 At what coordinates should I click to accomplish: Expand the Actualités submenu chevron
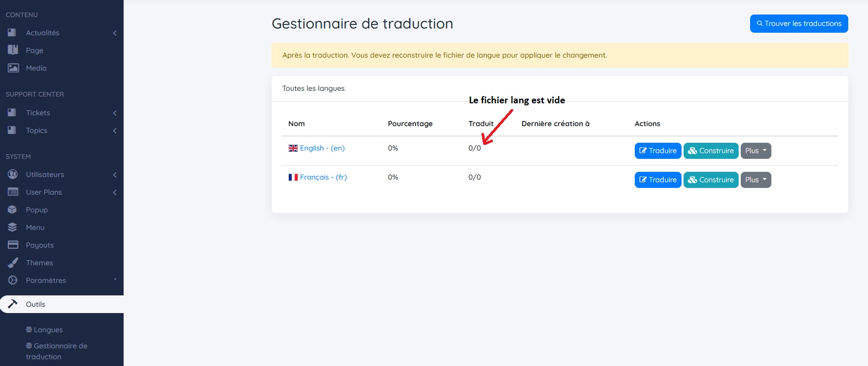[x=115, y=33]
